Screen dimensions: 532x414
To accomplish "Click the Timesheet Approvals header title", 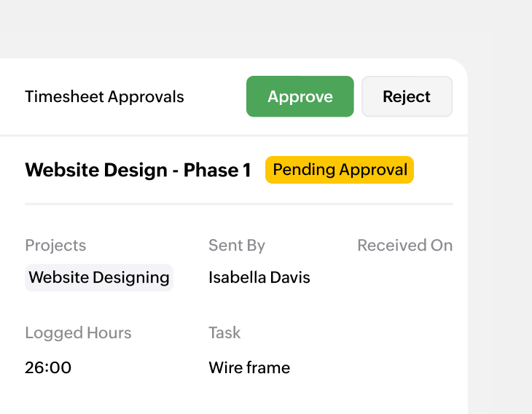I will [104, 96].
